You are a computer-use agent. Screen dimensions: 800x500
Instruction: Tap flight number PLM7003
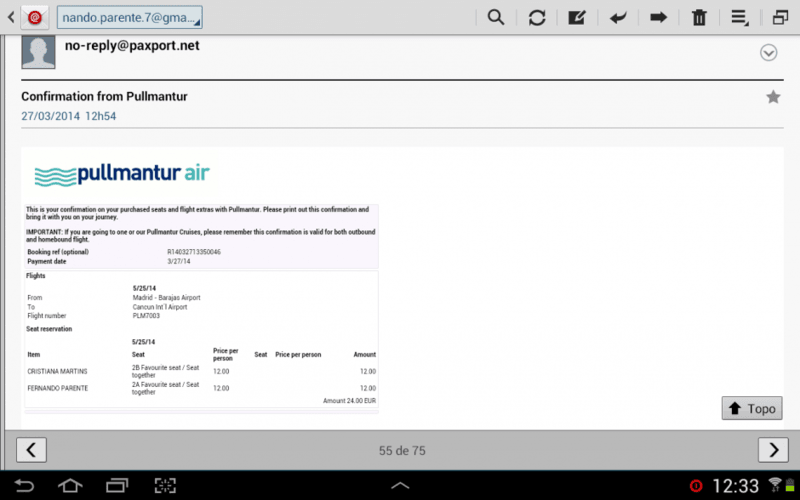146,316
